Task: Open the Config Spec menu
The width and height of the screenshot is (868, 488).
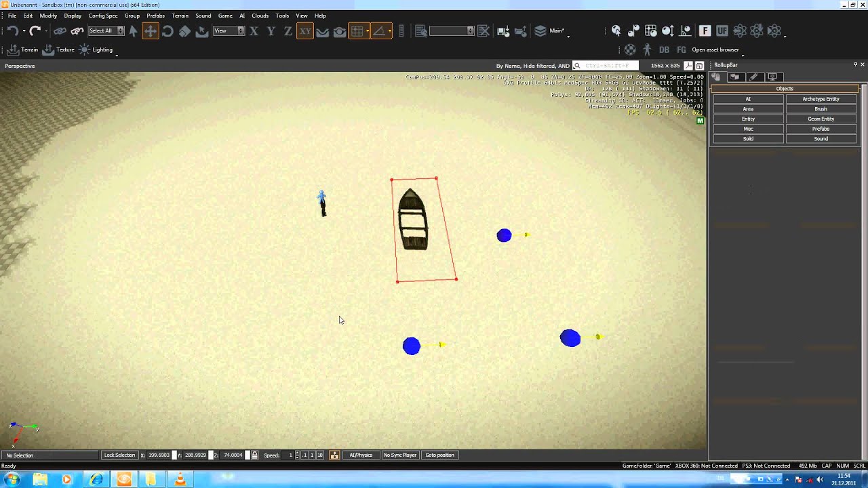Action: click(102, 16)
